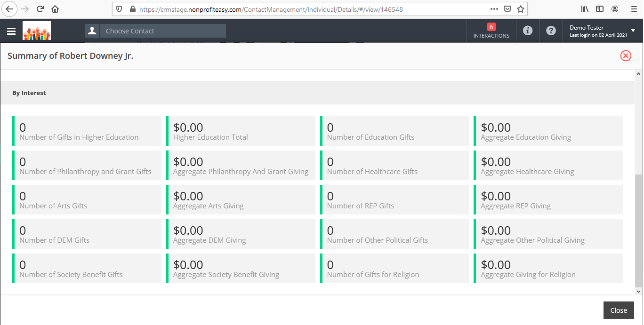Go back to the previous page
This screenshot has height=325, width=644.
[9, 9]
